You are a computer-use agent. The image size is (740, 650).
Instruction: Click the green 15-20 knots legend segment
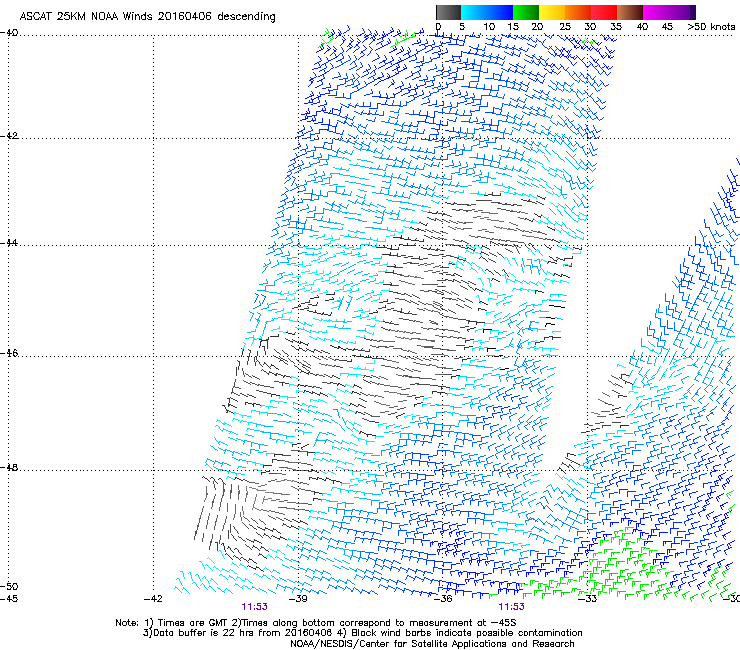(526, 12)
